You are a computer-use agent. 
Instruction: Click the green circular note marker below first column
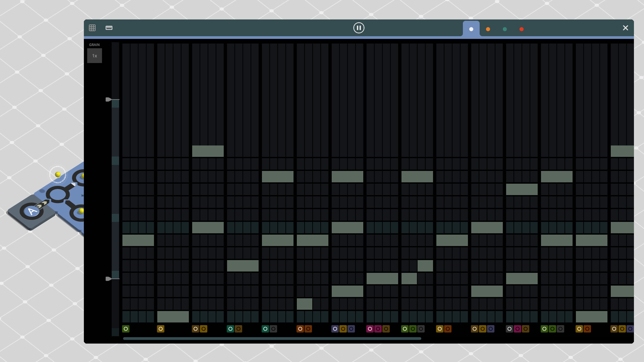tap(126, 329)
